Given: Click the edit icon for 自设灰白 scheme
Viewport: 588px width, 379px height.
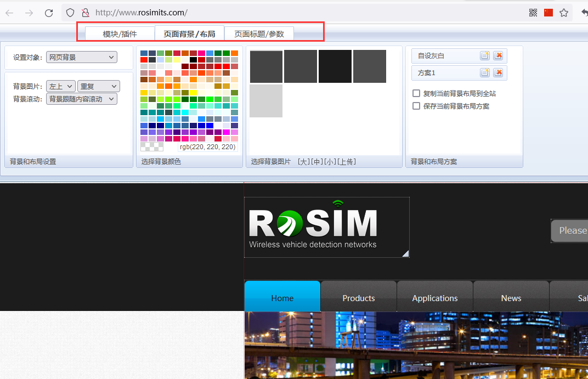Looking at the screenshot, I should [x=485, y=56].
